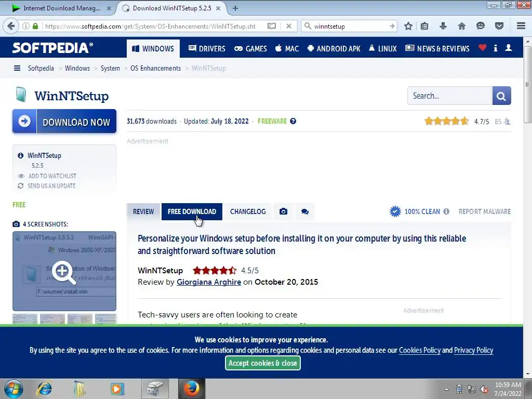Click freeware help question mark icon
Screen dimensions: 532x399
click(293, 121)
